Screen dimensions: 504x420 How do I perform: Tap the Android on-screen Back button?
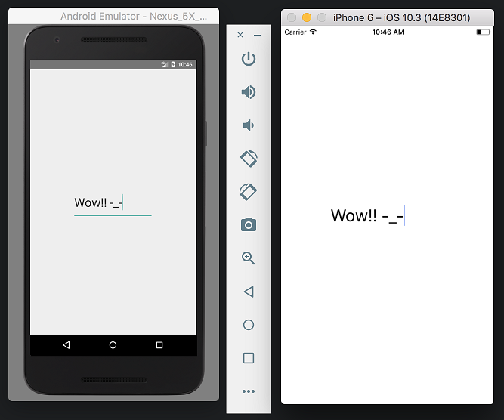[x=66, y=345]
